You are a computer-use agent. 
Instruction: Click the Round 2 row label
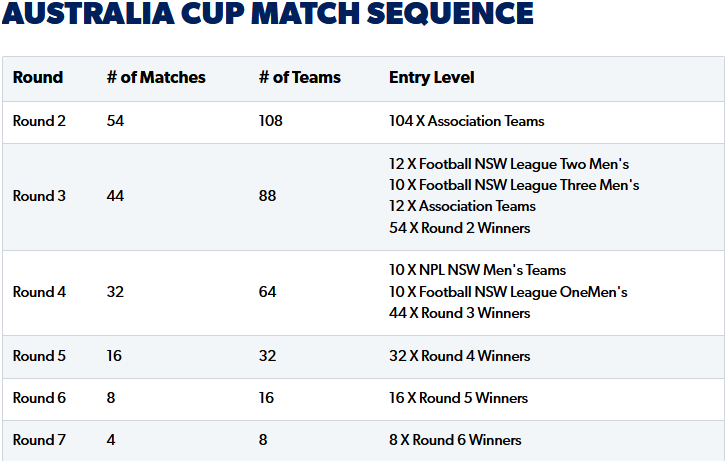pyautogui.click(x=39, y=121)
